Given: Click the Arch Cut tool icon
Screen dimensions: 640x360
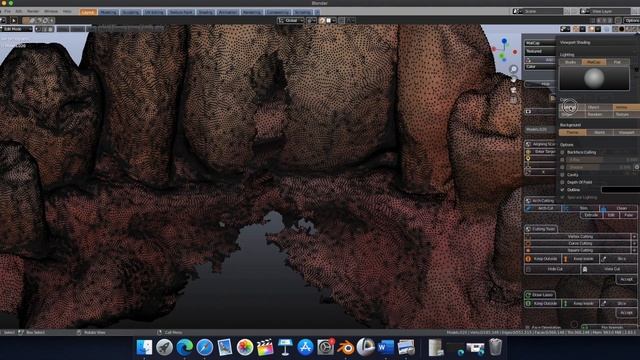Looking at the screenshot, I should click(x=529, y=208).
